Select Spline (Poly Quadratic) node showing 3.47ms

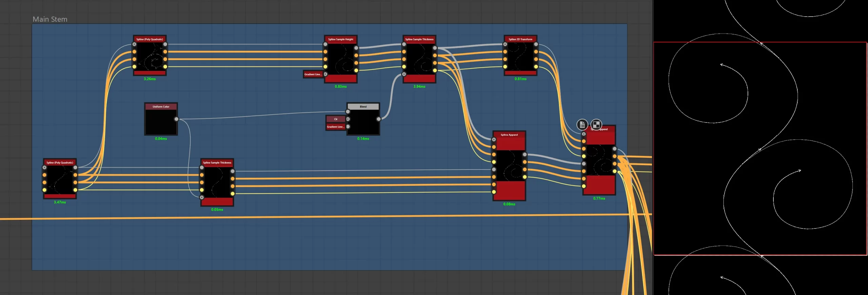pos(60,179)
